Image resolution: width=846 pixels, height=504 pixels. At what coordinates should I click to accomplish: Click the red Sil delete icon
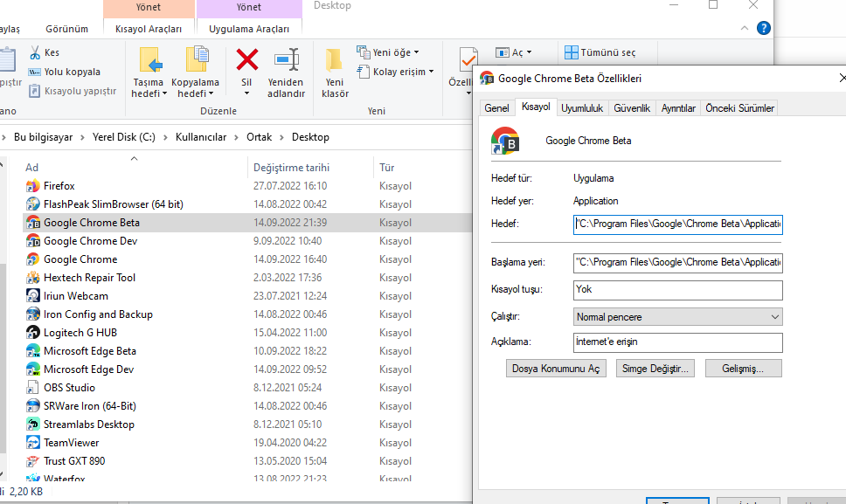pyautogui.click(x=247, y=59)
